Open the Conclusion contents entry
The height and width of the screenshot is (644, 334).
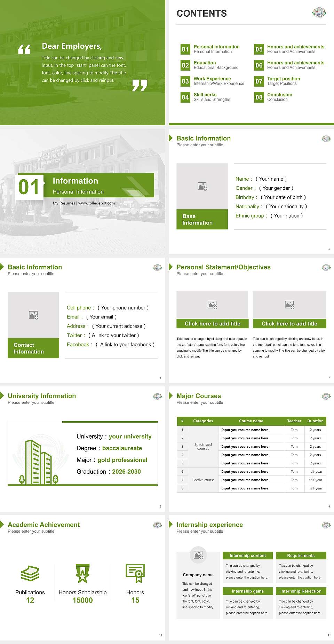[280, 97]
